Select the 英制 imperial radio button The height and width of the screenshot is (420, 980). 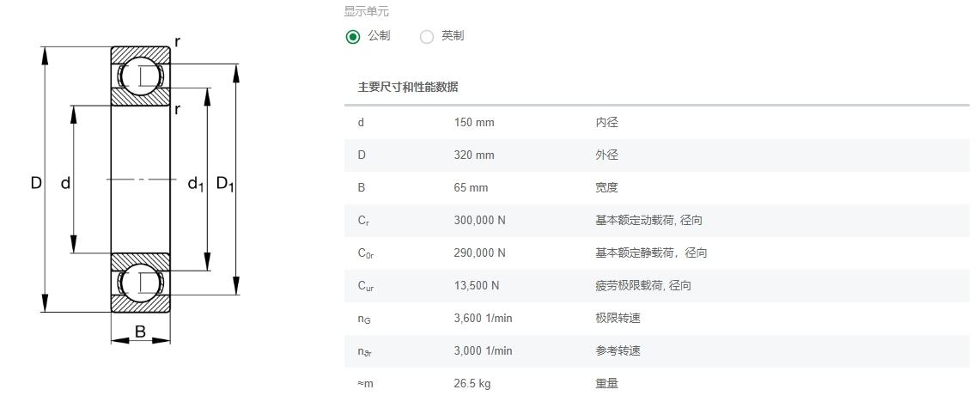[x=427, y=37]
